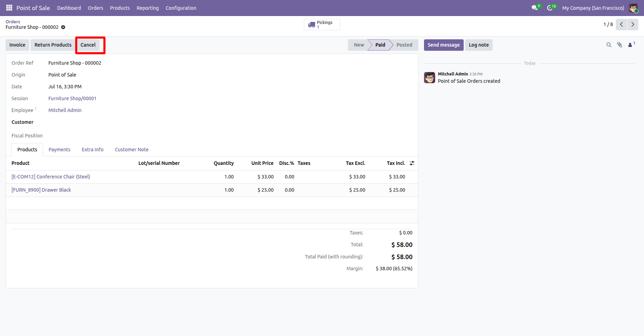Screen dimensions: 644x336
Task: Switch to the Customer Note tab
Action: click(132, 150)
